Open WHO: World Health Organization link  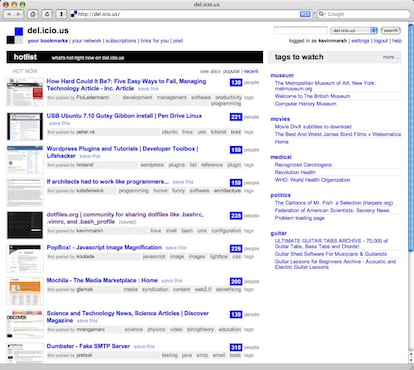point(312,180)
